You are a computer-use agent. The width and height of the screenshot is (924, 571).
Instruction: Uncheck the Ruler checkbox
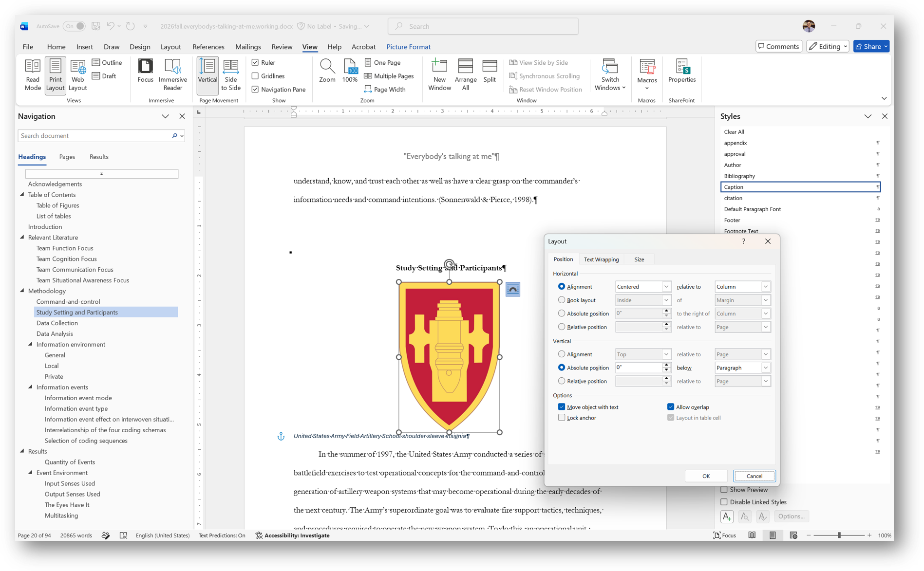(x=255, y=62)
